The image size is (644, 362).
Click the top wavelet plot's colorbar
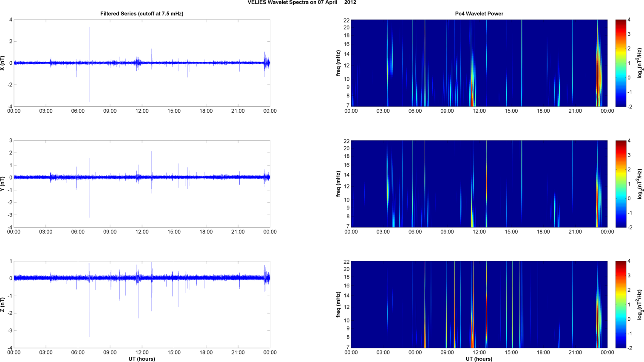point(621,63)
